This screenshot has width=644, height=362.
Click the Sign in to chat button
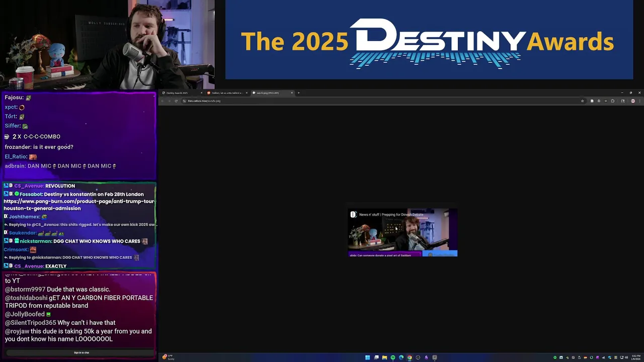coord(81,352)
